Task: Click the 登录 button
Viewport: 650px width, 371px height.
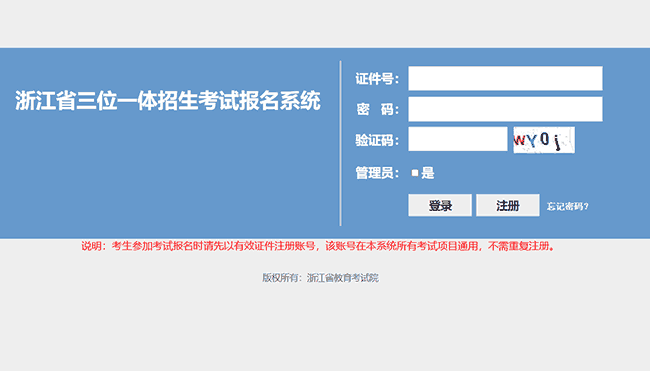Action: point(440,205)
